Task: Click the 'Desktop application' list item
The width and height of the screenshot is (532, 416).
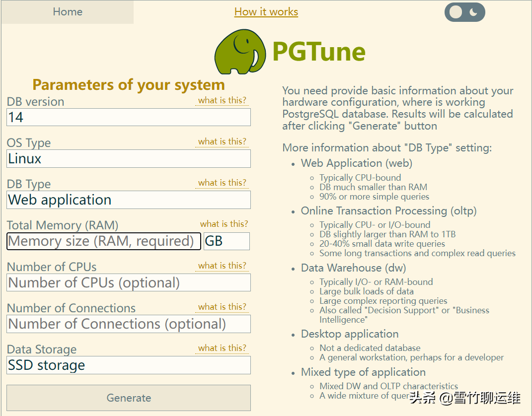Action: (350, 334)
